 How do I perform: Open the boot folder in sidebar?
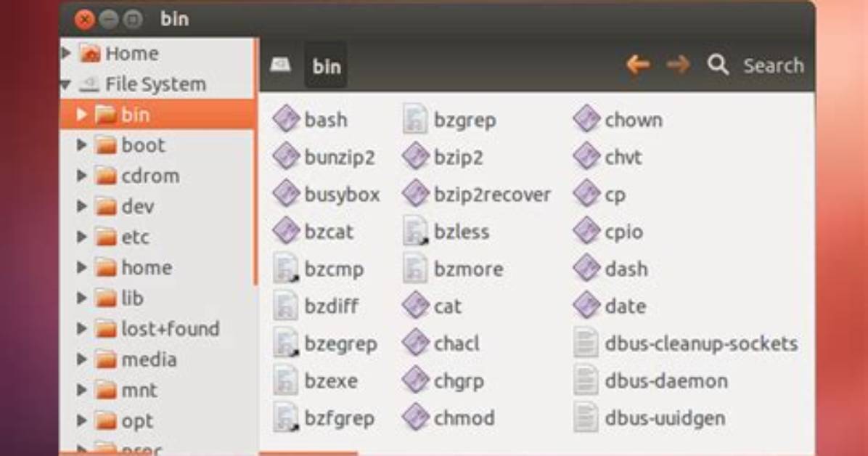click(143, 145)
